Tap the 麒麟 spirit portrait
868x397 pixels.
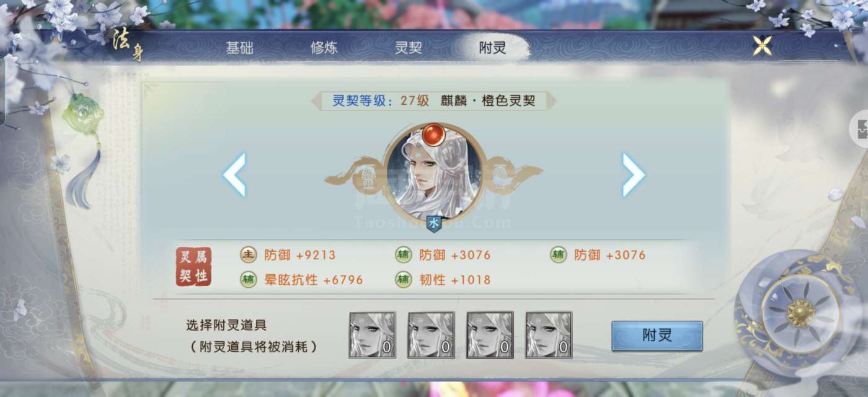point(434,174)
